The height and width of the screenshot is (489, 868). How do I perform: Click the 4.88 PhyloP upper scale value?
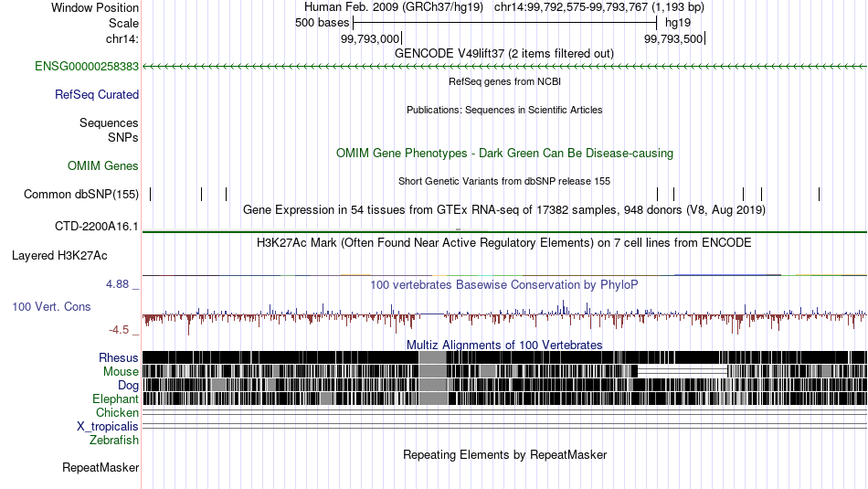[117, 284]
